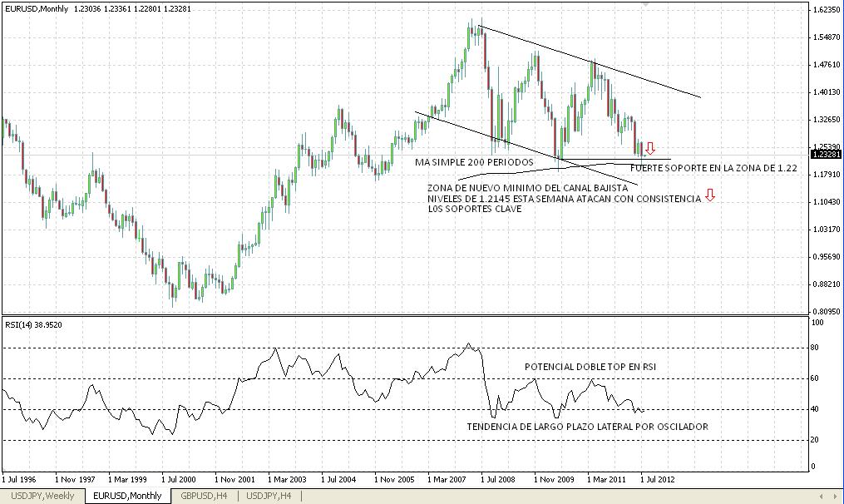The image size is (844, 504).
Task: Click the '1 Jul 2012' date label
Action: [x=657, y=479]
